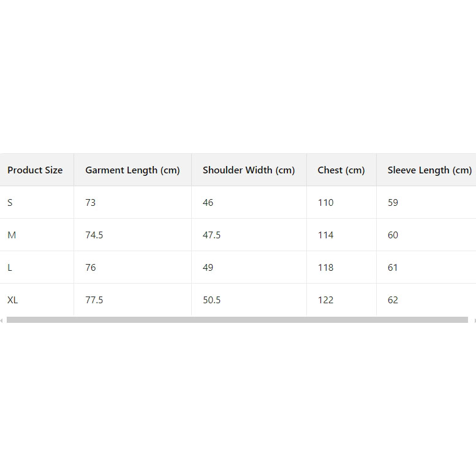Click the 61 sleeve length value
The image size is (476, 476).
tap(393, 268)
